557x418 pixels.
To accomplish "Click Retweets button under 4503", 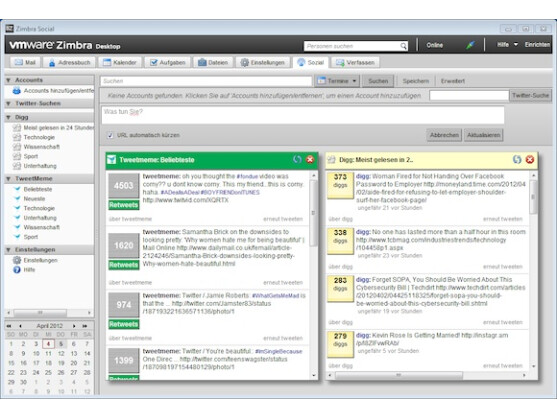I will [x=123, y=205].
